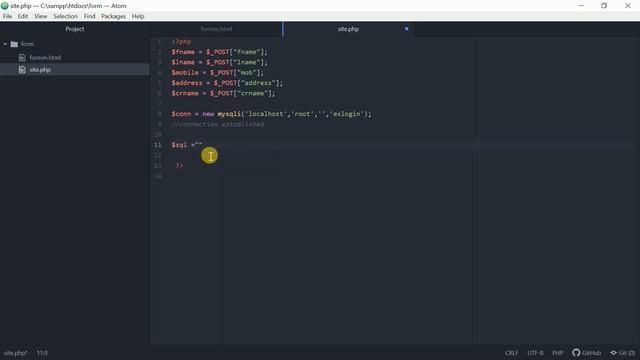The height and width of the screenshot is (360, 640).
Task: Open the File menu
Action: pyautogui.click(x=7, y=16)
